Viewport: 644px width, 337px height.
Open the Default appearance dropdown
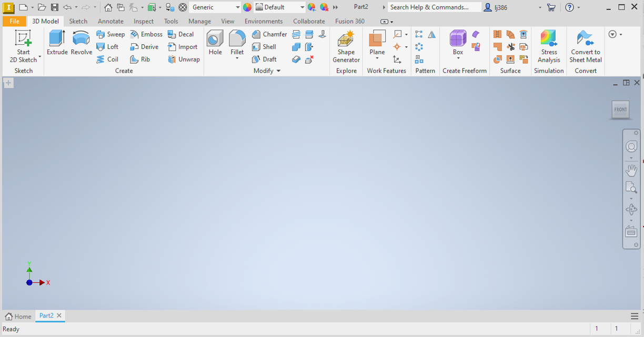click(302, 7)
